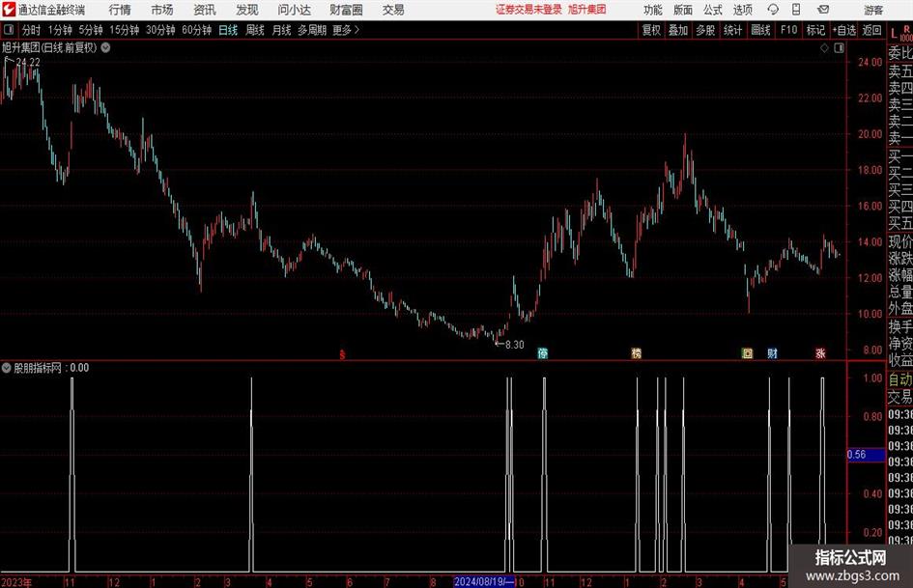Click the Tongdaxin red logo icon
This screenshot has height=588, width=913.
pos(9,10)
